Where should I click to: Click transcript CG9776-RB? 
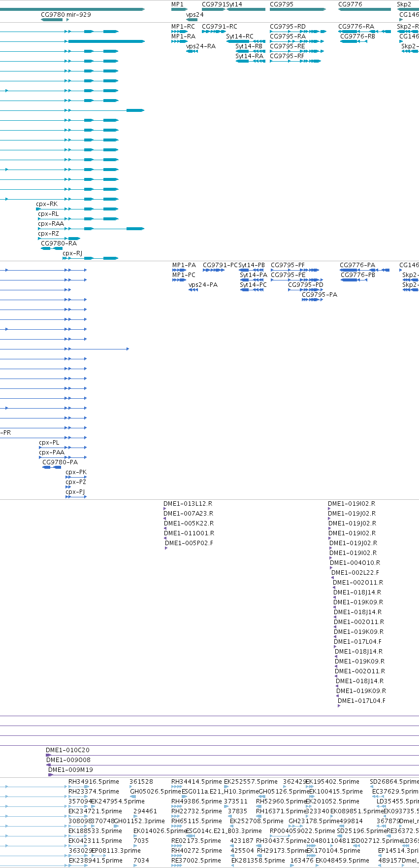pos(357,36)
